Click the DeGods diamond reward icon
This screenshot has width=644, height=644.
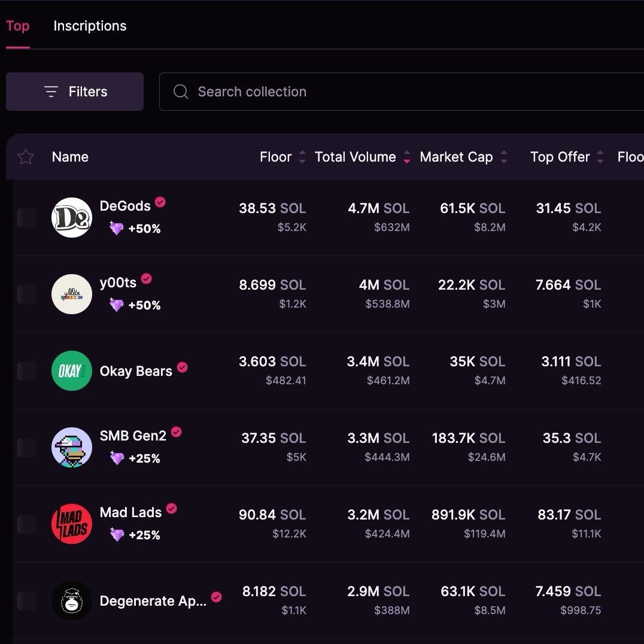click(x=117, y=228)
